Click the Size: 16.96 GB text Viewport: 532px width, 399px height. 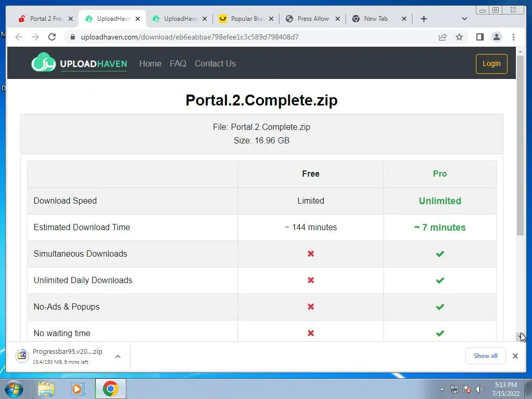point(262,140)
